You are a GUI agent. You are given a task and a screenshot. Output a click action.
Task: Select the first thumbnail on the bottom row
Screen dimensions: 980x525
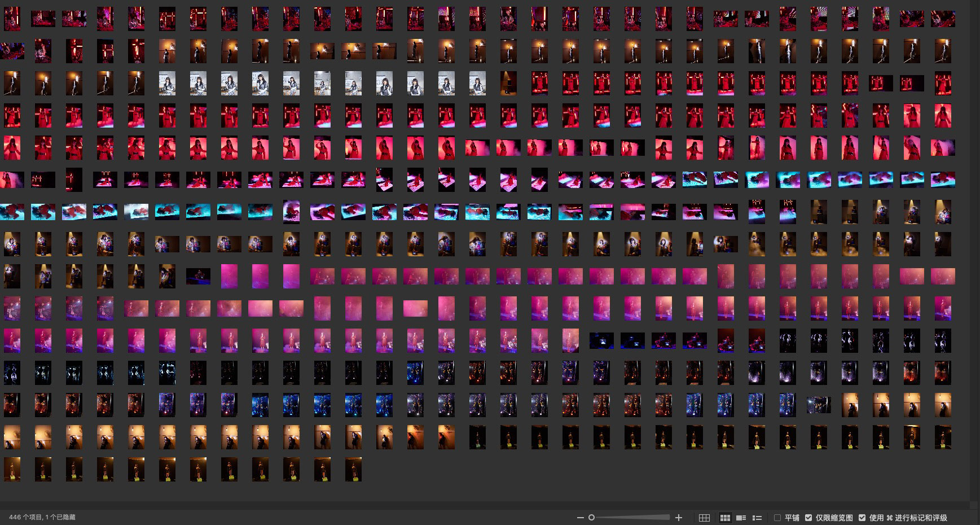click(12, 469)
